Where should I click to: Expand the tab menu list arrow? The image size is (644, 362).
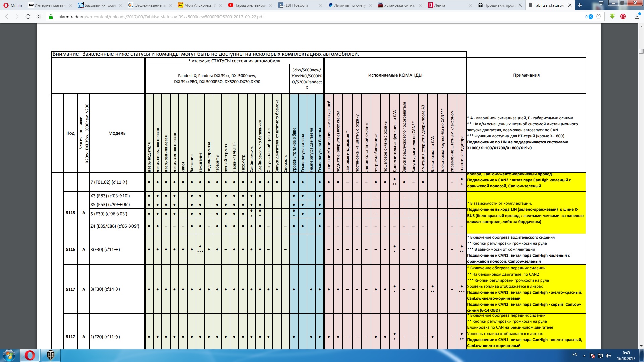pos(601,3)
